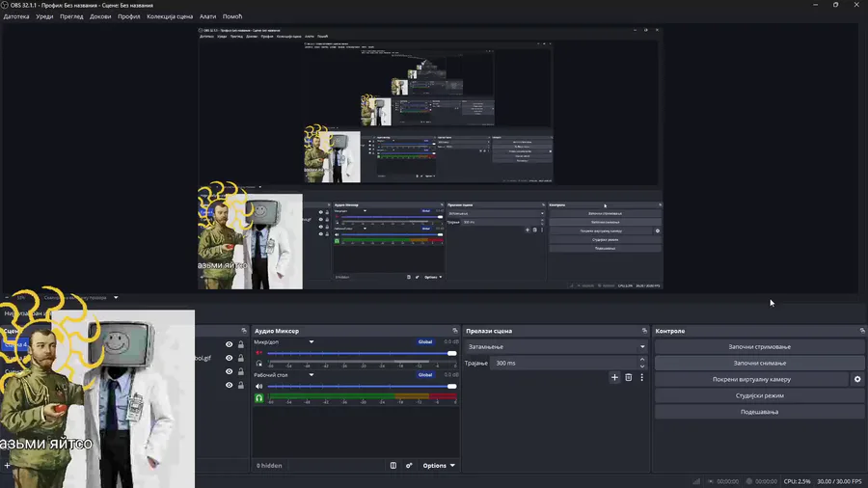This screenshot has width=868, height=488.
Task: Toggle Global badge on Рабочий стол channel
Action: (425, 374)
